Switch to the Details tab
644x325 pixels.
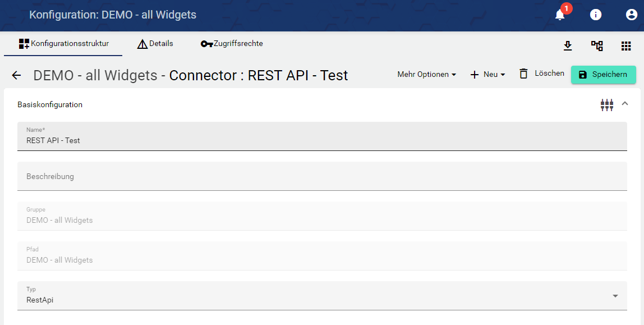[x=155, y=44]
